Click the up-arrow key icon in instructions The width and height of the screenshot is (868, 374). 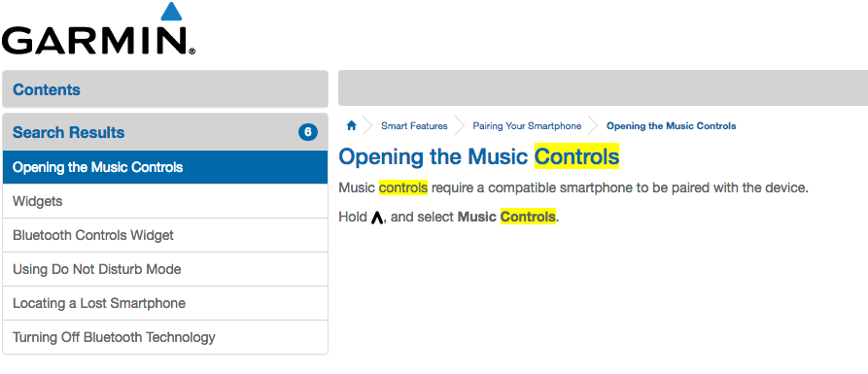(377, 218)
